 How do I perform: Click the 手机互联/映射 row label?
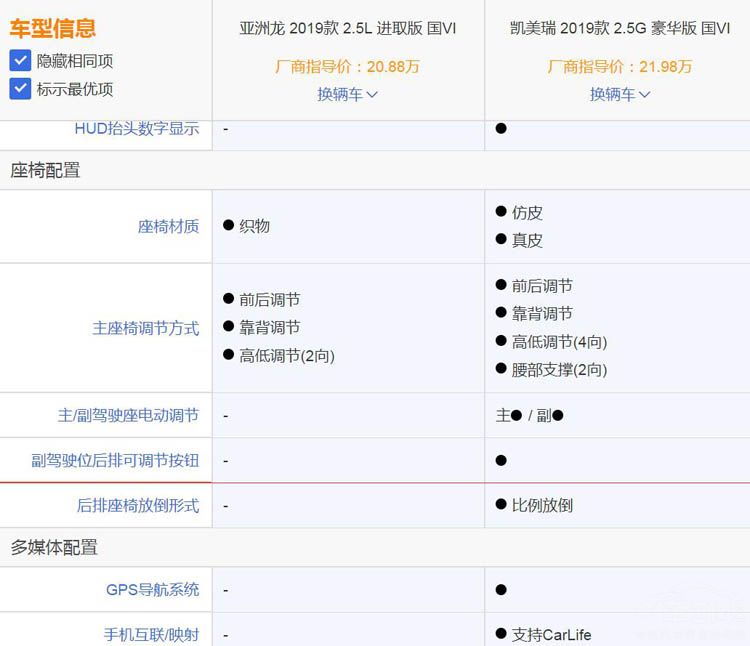click(x=151, y=634)
